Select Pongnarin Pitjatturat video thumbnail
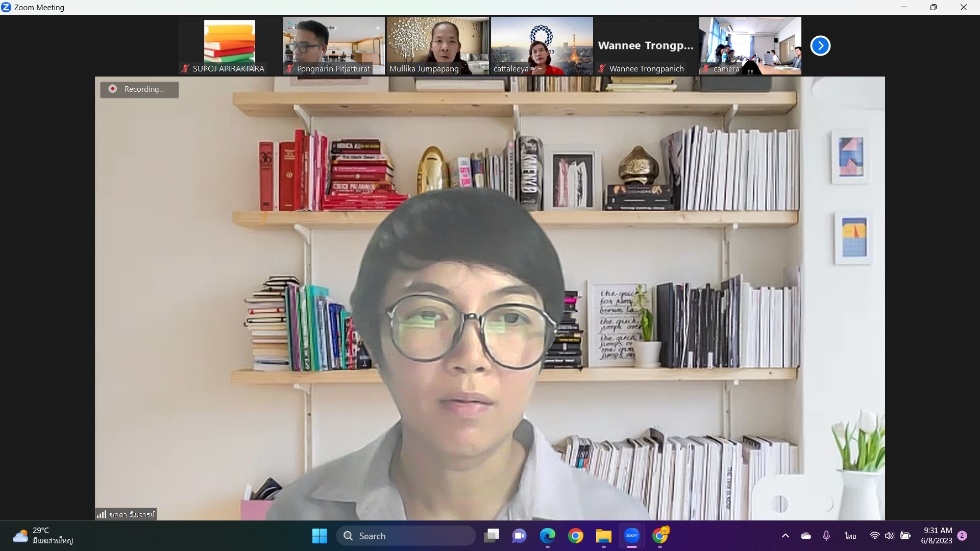The image size is (980, 551). pyautogui.click(x=334, y=46)
